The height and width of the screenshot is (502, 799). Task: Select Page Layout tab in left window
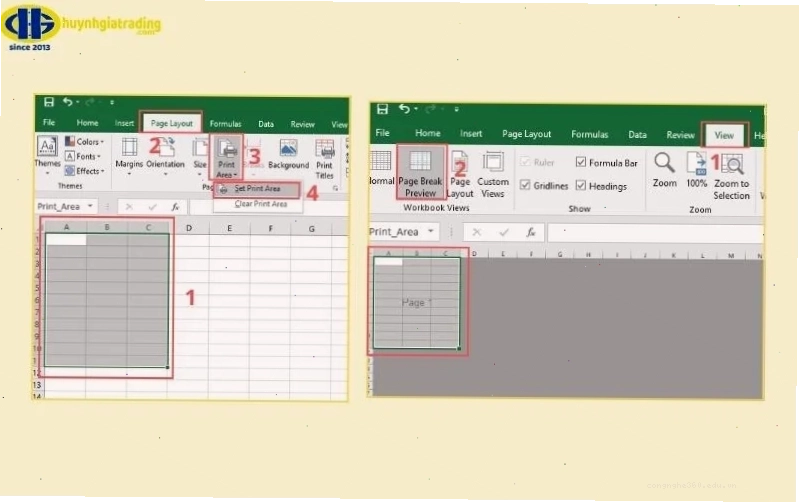[172, 123]
